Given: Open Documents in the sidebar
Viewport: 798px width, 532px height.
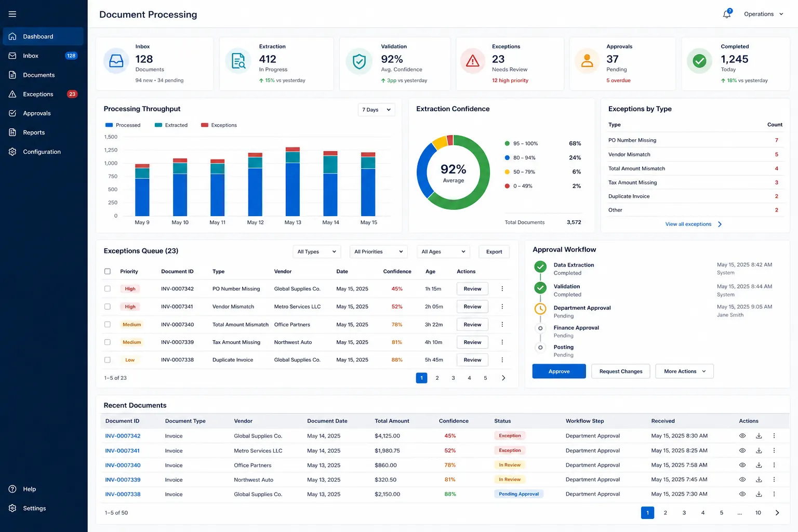Looking at the screenshot, I should (43, 75).
